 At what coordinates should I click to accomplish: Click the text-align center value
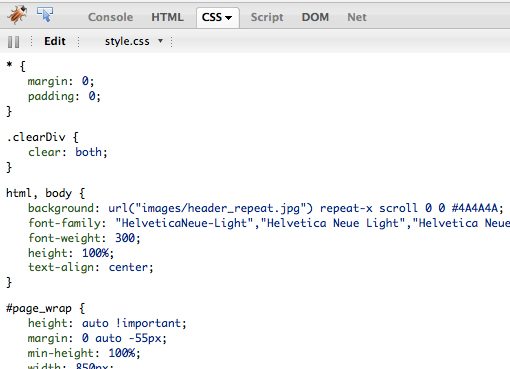click(128, 267)
